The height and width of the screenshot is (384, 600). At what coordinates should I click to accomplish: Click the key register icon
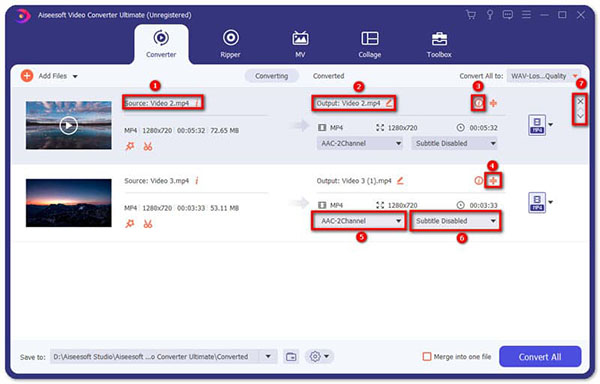tap(489, 15)
